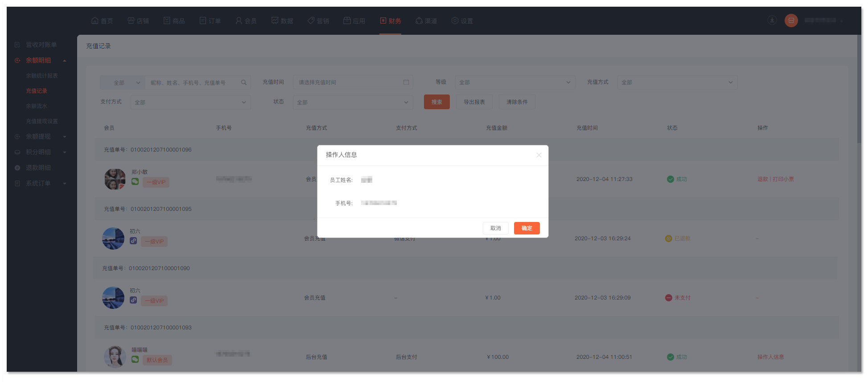868x382 pixels.
Task: Expand the 积分明细 sidebar section
Action: point(65,152)
